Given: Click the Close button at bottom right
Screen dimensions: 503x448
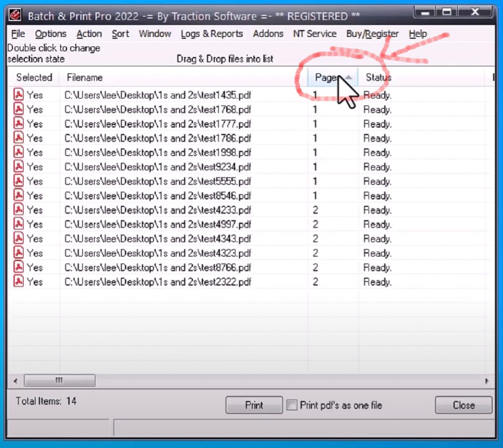Looking at the screenshot, I should (x=463, y=405).
